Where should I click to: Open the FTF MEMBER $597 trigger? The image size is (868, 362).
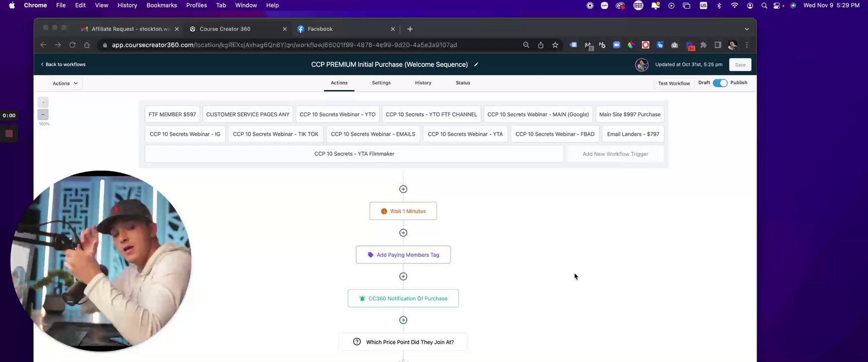pyautogui.click(x=172, y=114)
